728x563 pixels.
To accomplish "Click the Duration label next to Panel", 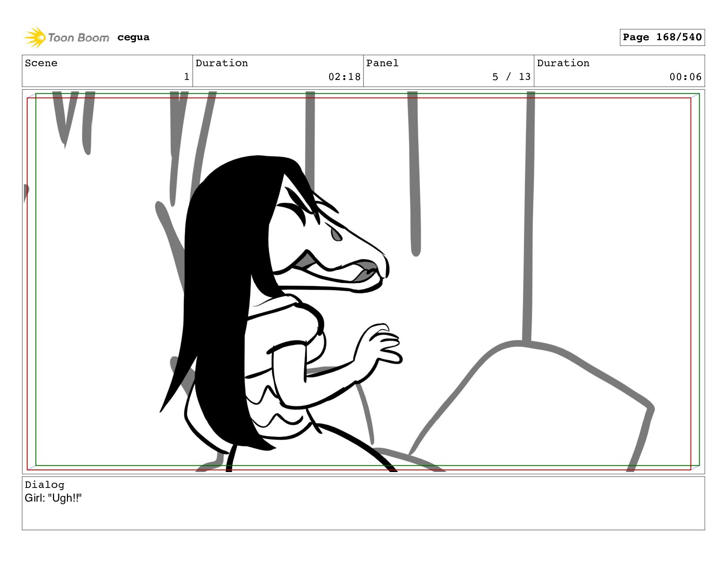I will click(563, 63).
